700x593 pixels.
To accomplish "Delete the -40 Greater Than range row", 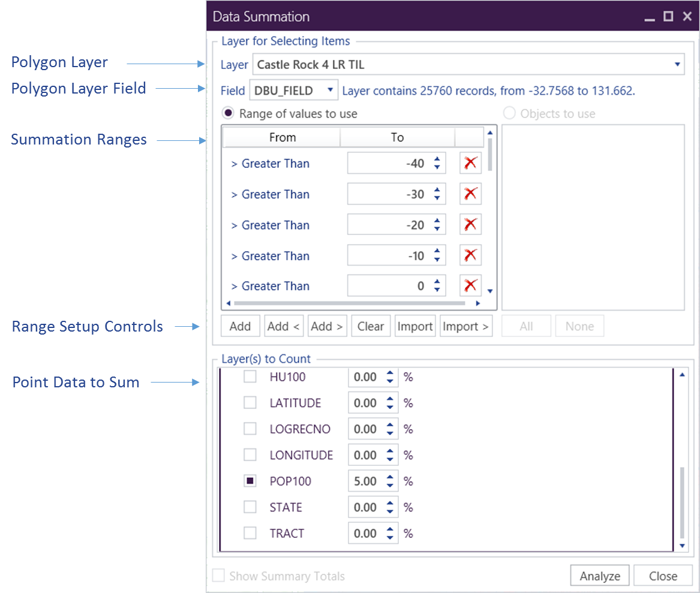I will pos(470,163).
